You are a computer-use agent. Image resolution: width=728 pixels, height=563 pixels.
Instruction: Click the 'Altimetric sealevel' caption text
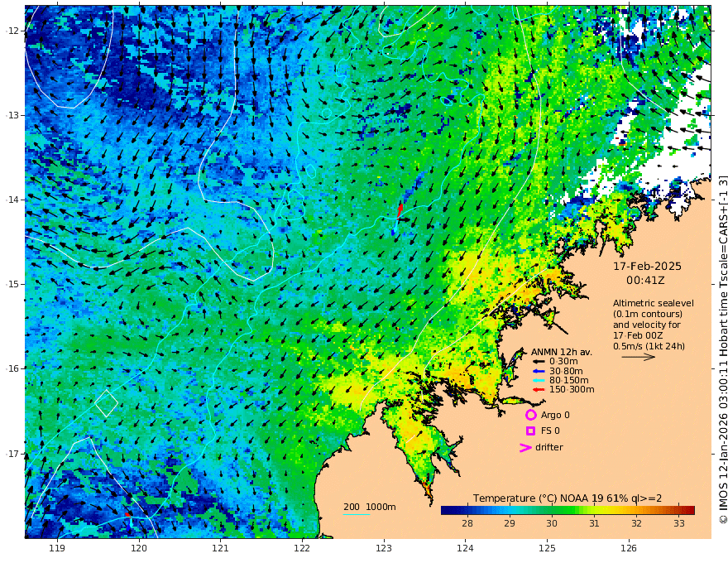(x=654, y=303)
